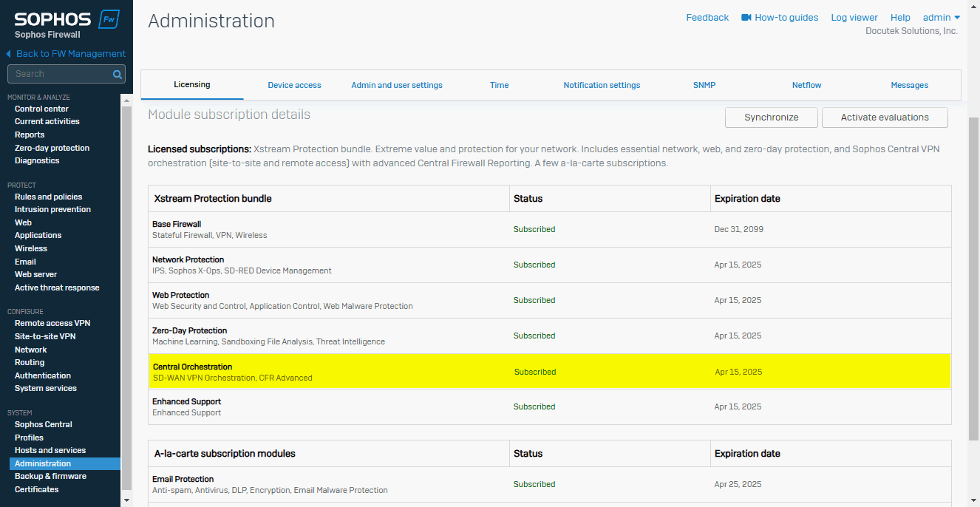980x507 pixels.
Task: Click the Base Firewall row title
Action: click(177, 224)
